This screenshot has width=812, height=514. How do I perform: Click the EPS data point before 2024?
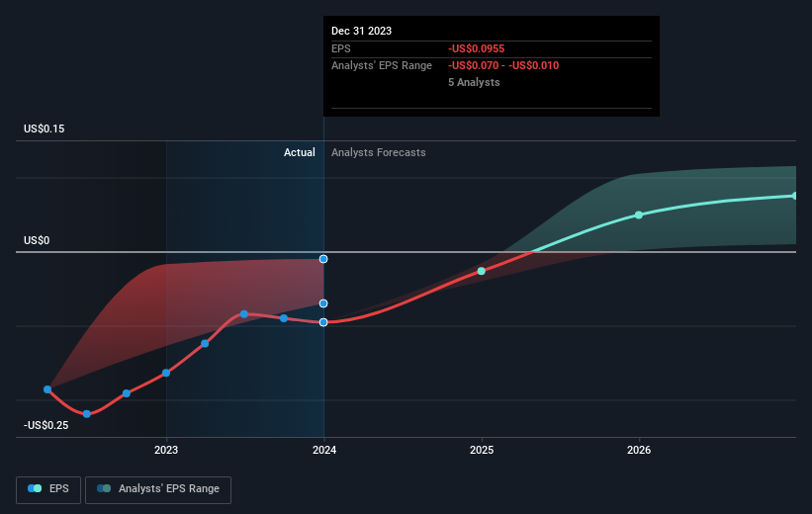coord(284,318)
